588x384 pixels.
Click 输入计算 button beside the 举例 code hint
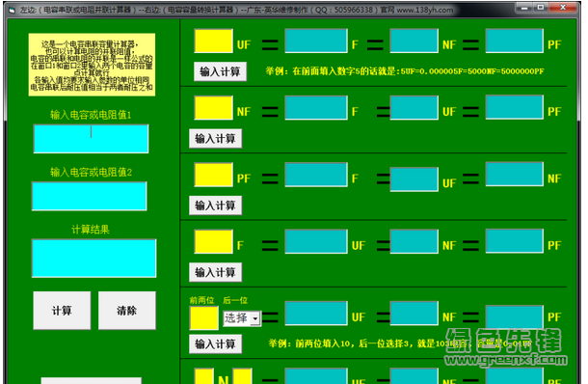215,343
